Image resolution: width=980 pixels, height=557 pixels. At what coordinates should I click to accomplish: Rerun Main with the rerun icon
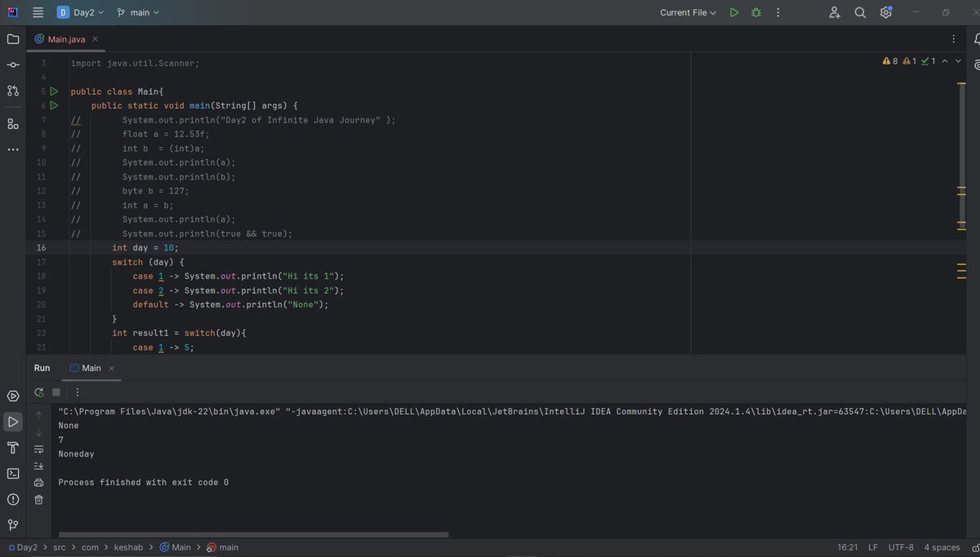38,392
